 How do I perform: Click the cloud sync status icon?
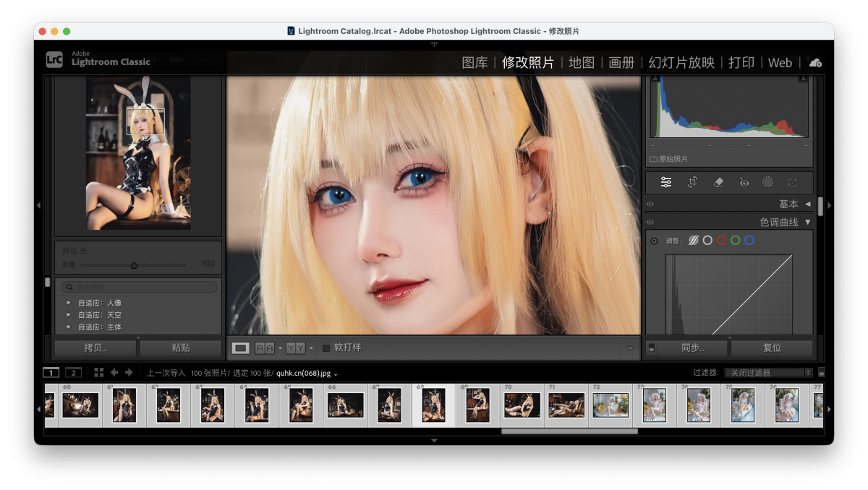pos(815,63)
